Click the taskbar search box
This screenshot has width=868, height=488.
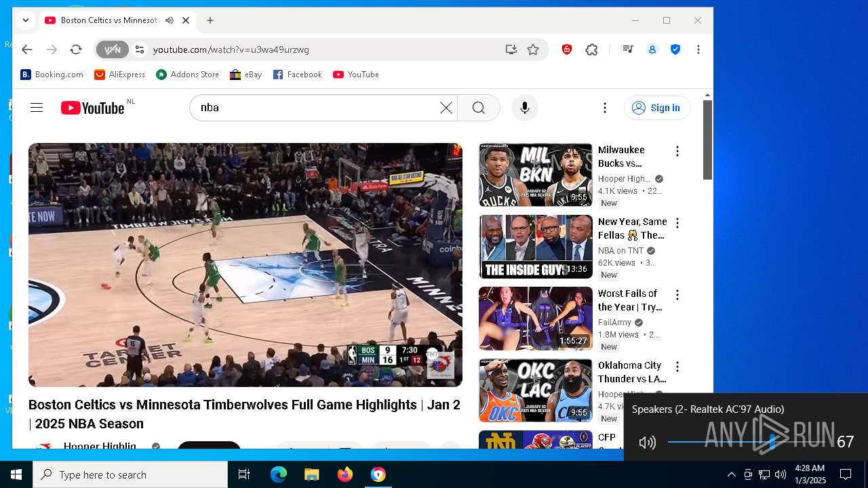click(130, 474)
